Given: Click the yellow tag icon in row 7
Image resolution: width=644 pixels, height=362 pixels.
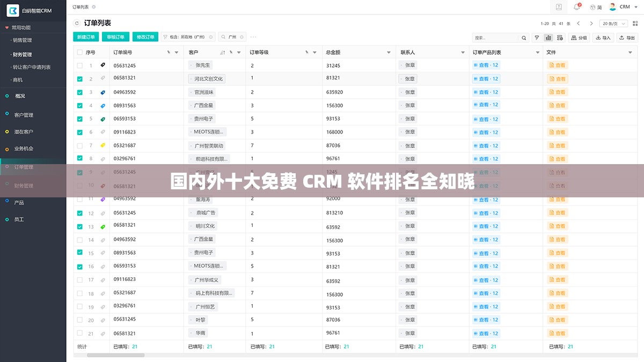Looking at the screenshot, I should pos(103,145).
